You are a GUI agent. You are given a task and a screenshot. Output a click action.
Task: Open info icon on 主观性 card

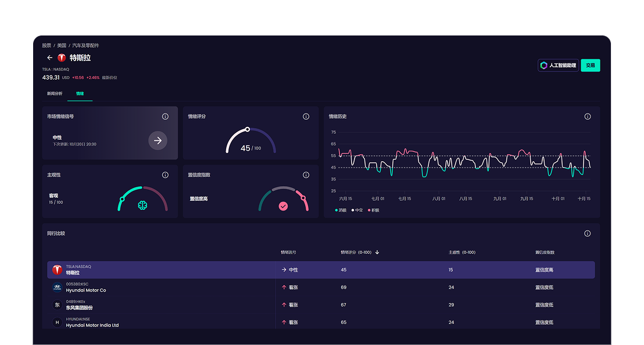pyautogui.click(x=165, y=175)
